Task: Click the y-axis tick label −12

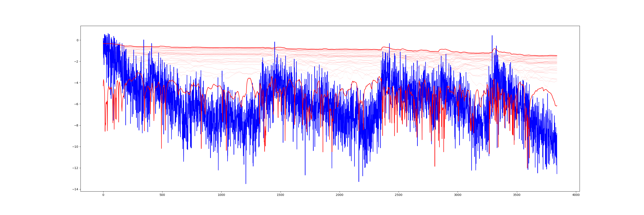Action: (75, 168)
